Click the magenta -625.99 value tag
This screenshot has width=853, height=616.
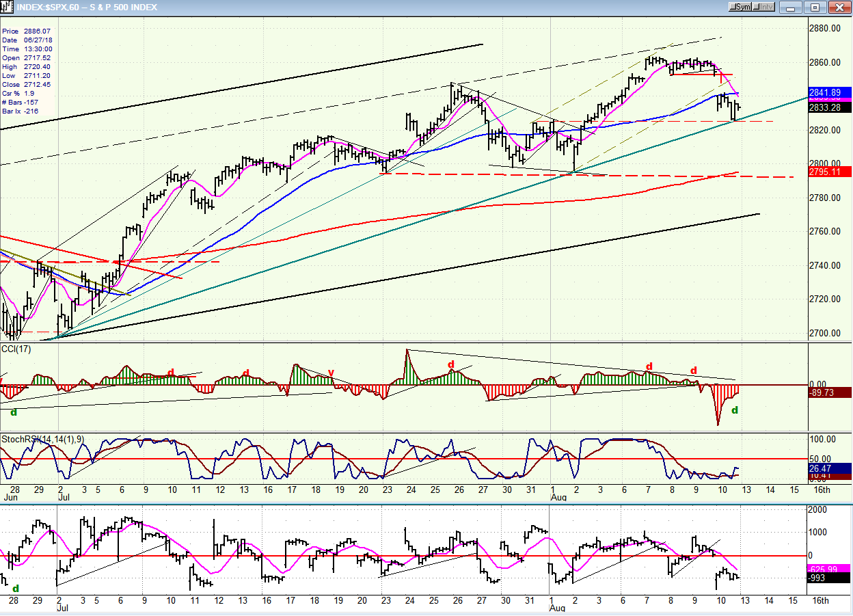coord(830,568)
